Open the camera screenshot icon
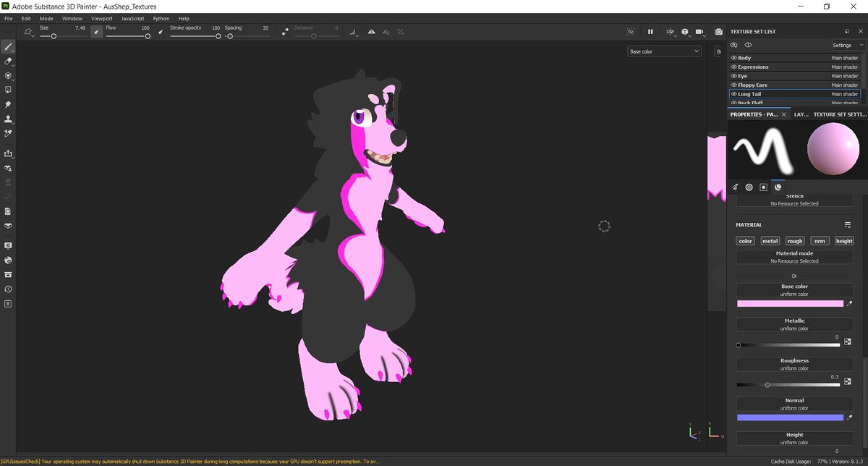The width and height of the screenshot is (868, 466). coord(718,32)
